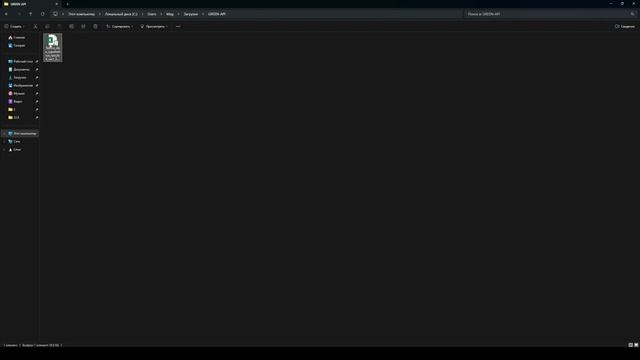Open the Сортировать (Sort) dropdown

point(120,27)
